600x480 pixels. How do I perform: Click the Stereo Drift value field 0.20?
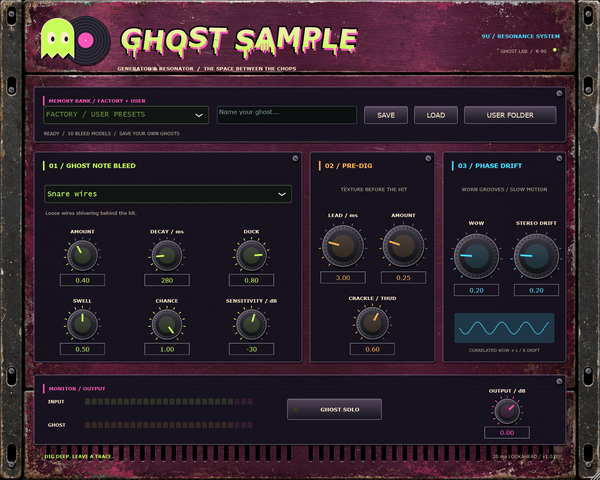536,290
